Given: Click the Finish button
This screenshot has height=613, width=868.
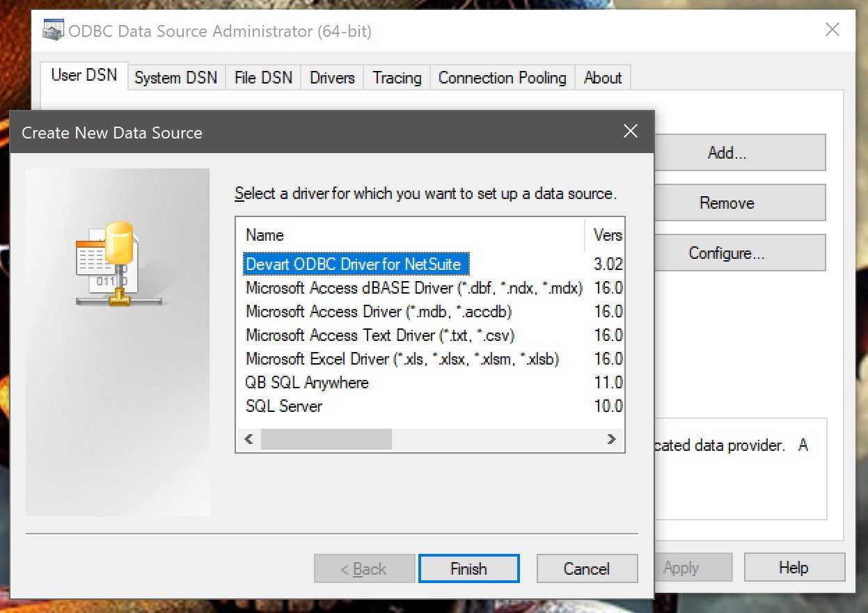Looking at the screenshot, I should click(x=468, y=568).
